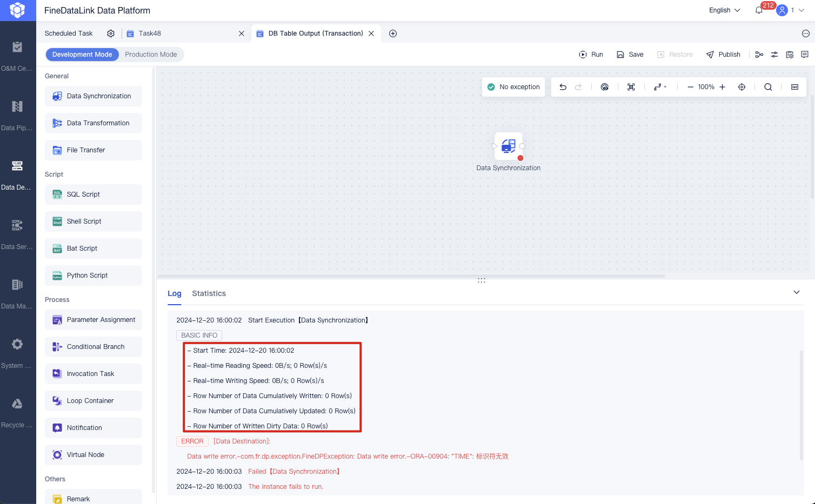This screenshot has height=504, width=815.
Task: Switch to the Task48 tab
Action: [150, 33]
